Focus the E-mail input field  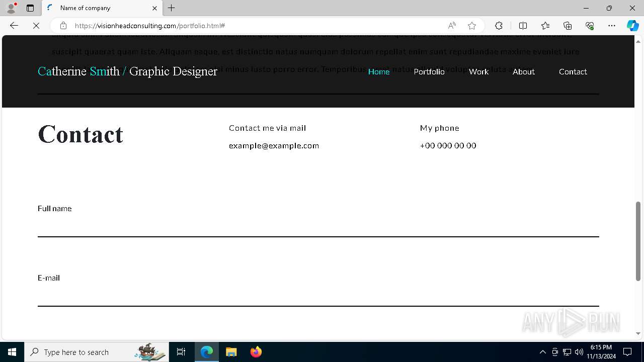point(318,296)
